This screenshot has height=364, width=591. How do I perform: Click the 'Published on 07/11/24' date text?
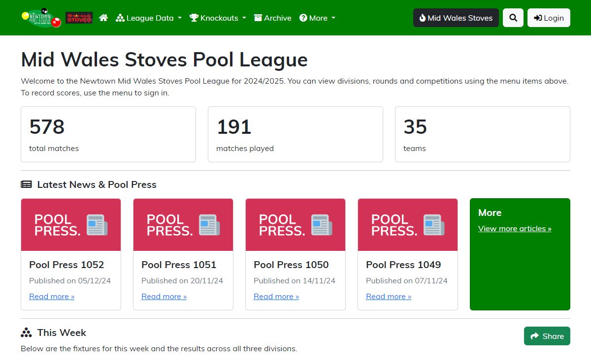click(407, 280)
